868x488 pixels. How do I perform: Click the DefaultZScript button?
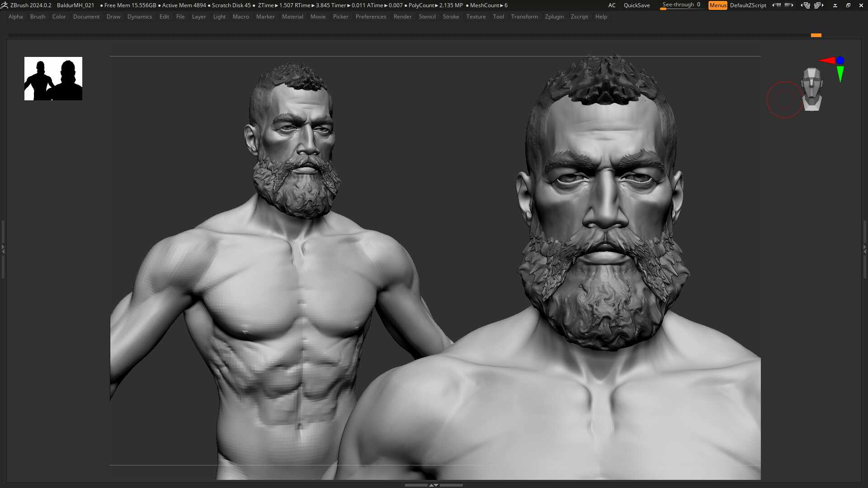click(x=748, y=5)
